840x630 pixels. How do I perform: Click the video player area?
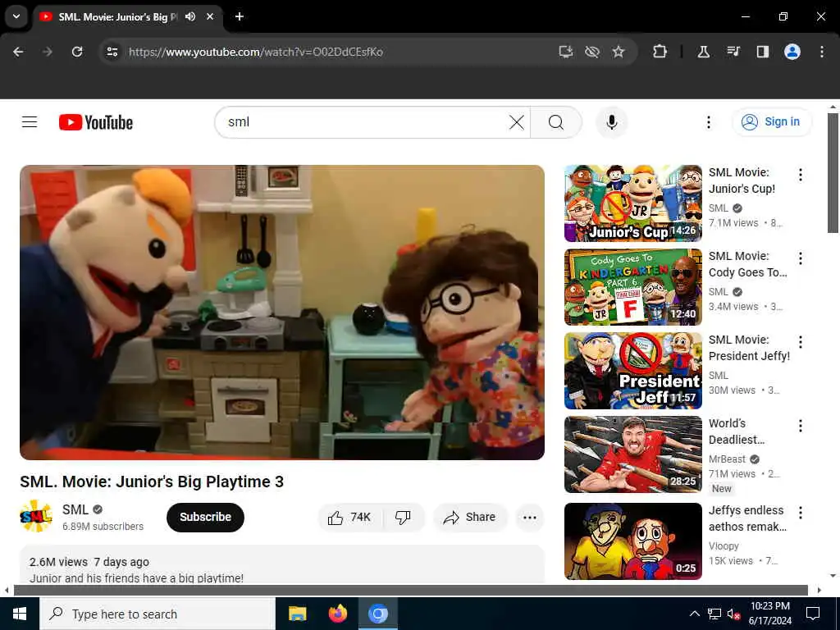point(282,313)
